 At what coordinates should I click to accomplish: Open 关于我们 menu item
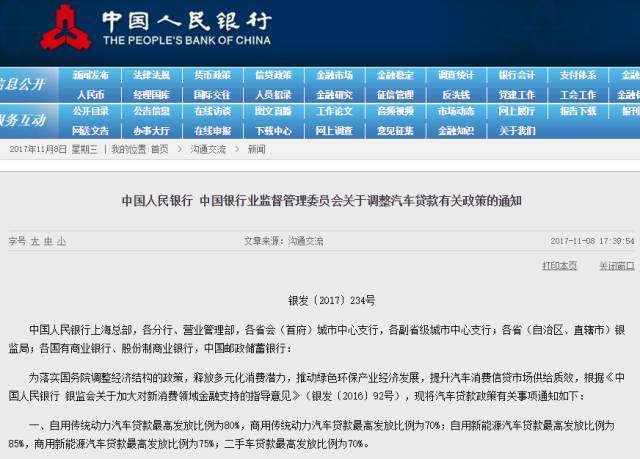[517, 131]
